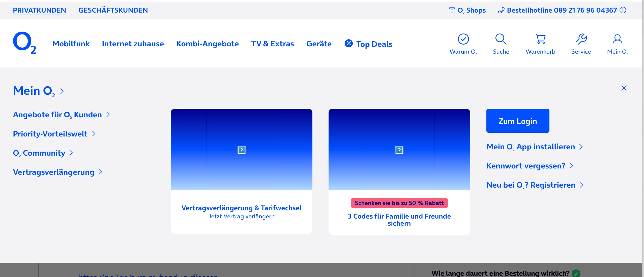Screen dimensions: 644x277
Task: Open the Service wrench icon
Action: pyautogui.click(x=581, y=39)
